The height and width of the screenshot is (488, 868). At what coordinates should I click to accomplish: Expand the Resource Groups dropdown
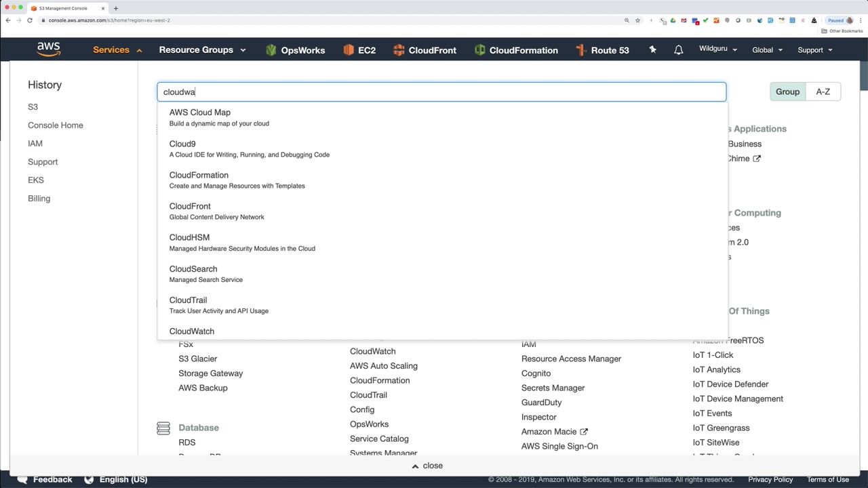(x=202, y=50)
